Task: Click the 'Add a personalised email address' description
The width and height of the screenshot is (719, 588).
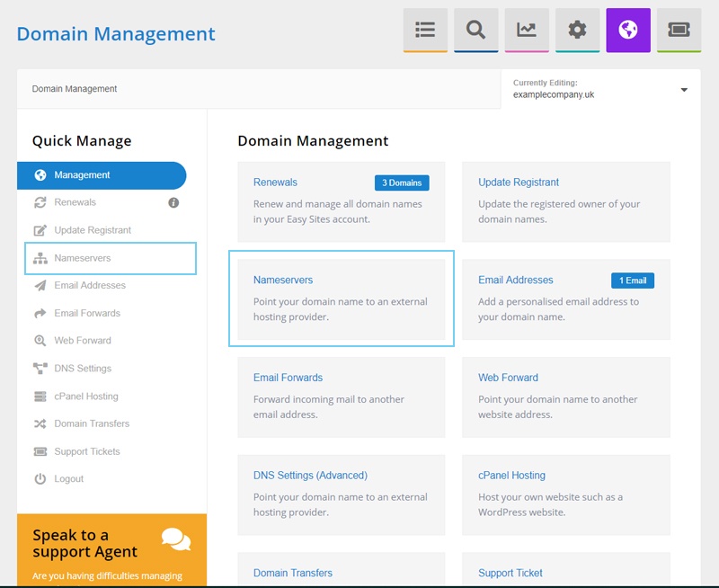Action: pos(558,309)
